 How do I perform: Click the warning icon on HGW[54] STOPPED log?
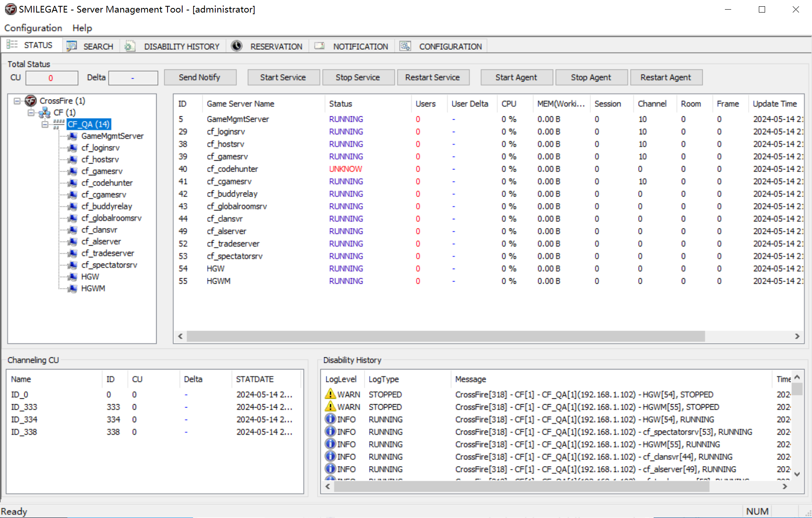(x=330, y=394)
